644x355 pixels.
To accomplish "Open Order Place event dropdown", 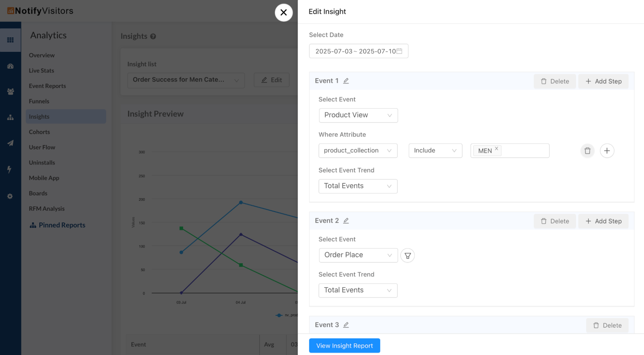I will point(358,255).
